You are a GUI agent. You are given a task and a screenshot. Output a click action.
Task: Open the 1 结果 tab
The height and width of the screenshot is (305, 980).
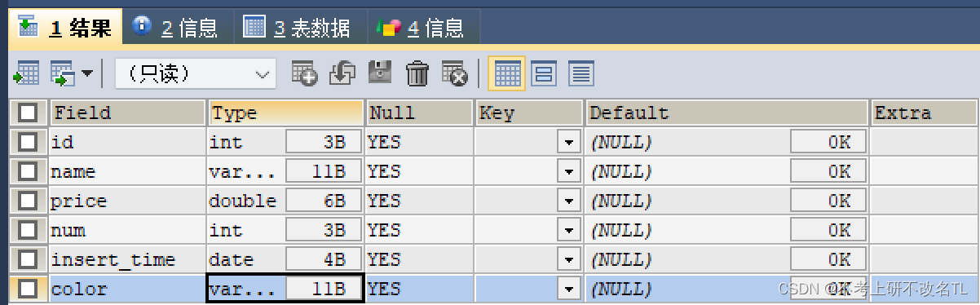(64, 29)
